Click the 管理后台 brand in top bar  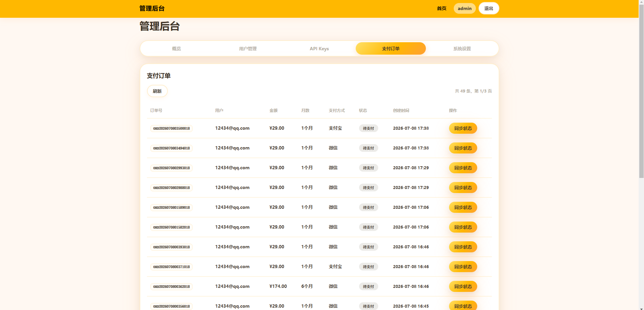152,8
